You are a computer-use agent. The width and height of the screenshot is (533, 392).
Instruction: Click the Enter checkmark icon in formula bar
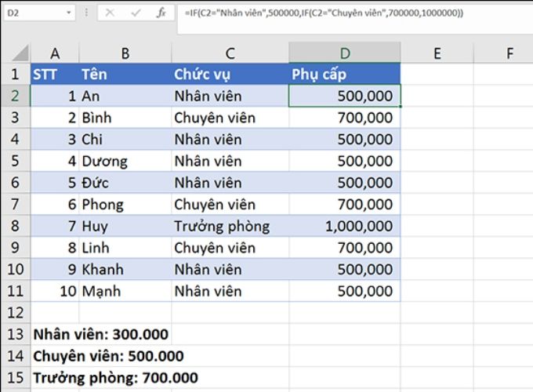click(136, 13)
